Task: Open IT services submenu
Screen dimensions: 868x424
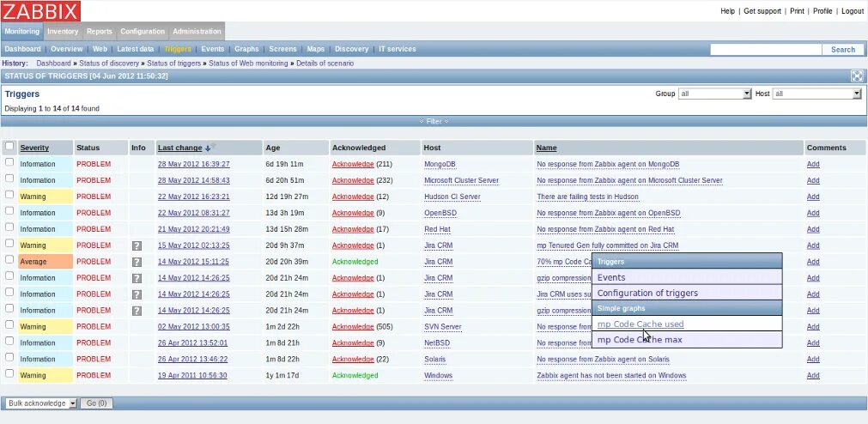Action: (398, 49)
